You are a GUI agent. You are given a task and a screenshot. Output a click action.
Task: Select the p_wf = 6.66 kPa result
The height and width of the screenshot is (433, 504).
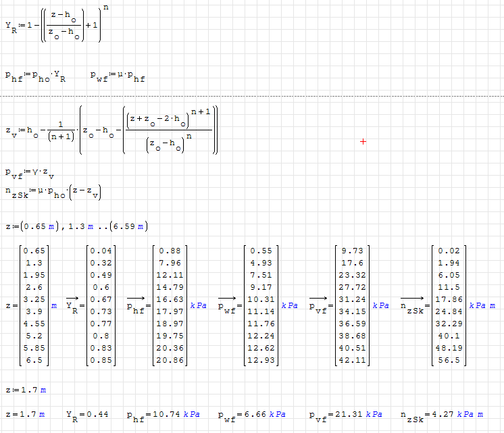pos(252,414)
